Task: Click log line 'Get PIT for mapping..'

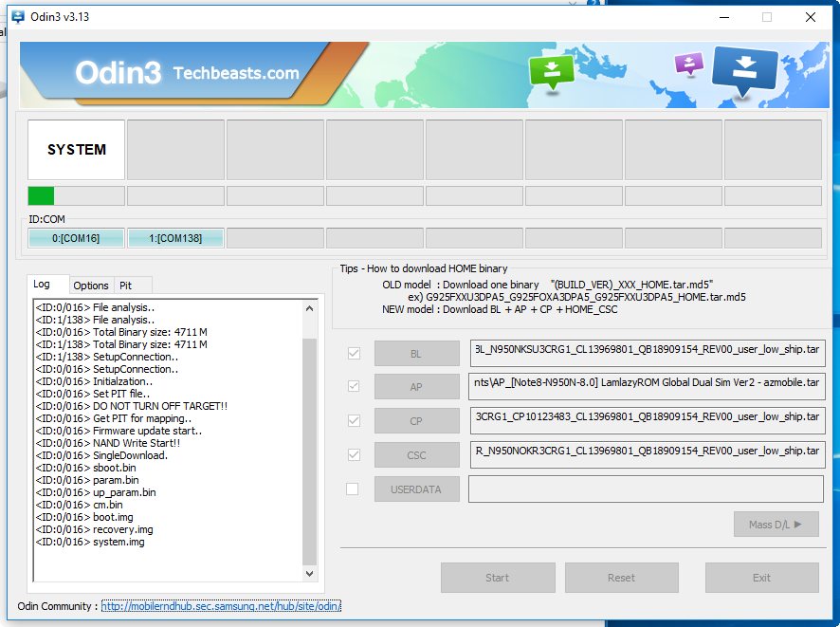Action: point(114,418)
